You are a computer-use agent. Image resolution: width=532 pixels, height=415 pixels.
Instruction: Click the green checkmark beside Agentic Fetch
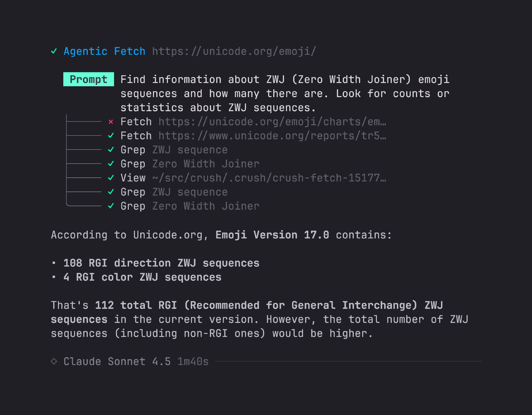tap(54, 51)
